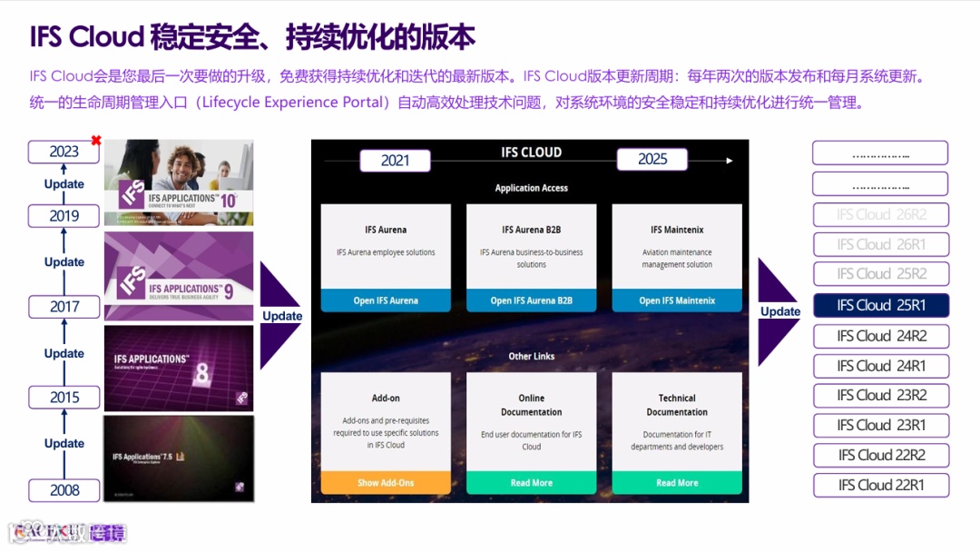Screen dimensions: 980x551
Task: Click the Other Links heading
Action: tap(531, 356)
